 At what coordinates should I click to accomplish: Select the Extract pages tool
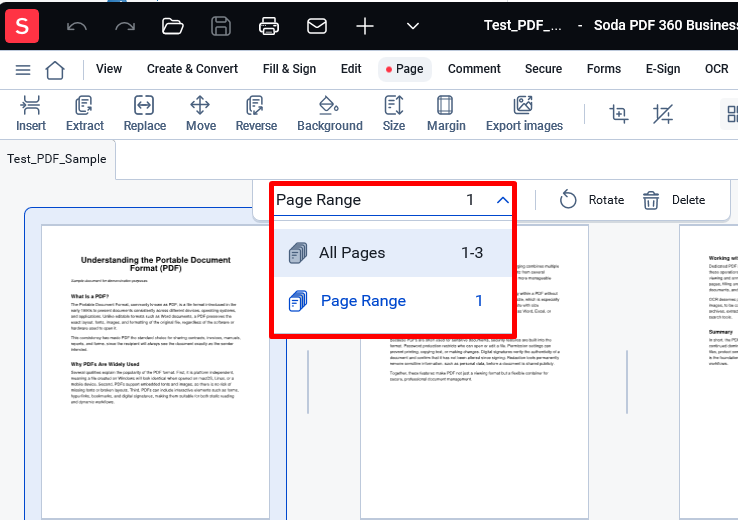click(x=85, y=113)
